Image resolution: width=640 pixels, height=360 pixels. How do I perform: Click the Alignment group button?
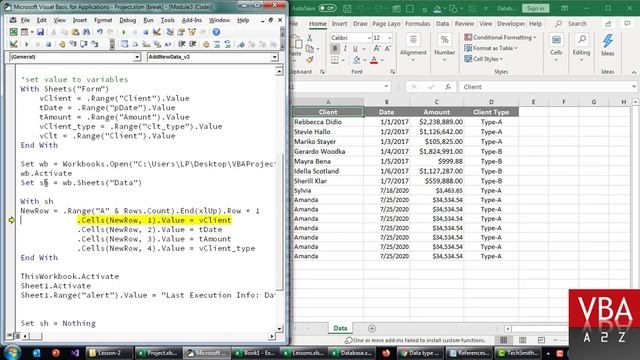(413, 48)
